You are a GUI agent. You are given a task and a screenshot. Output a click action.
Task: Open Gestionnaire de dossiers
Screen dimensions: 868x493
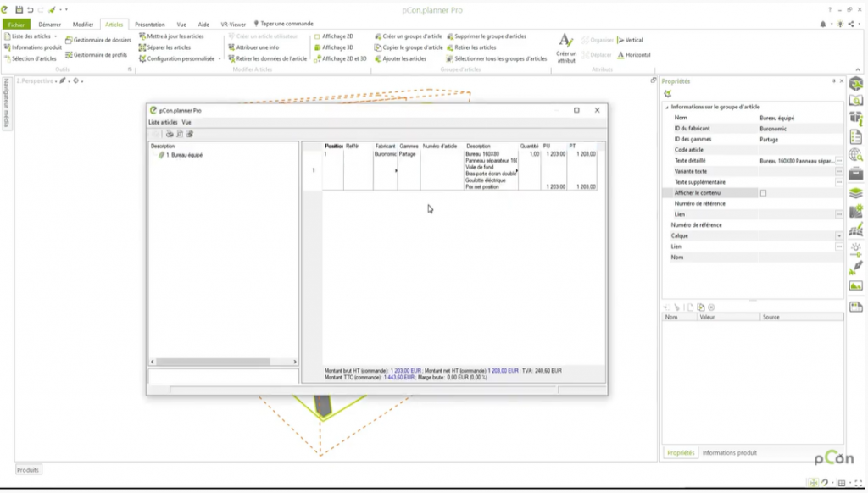[x=98, y=40]
